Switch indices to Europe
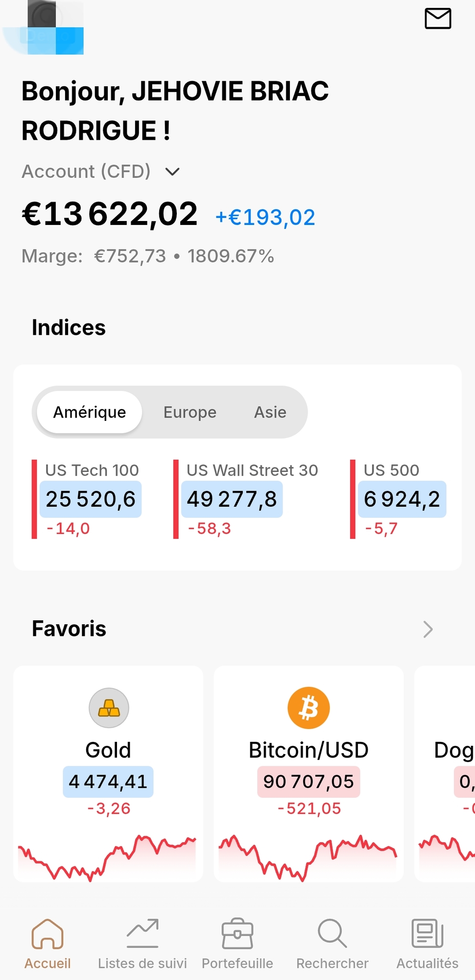The width and height of the screenshot is (475, 980). 190,412
